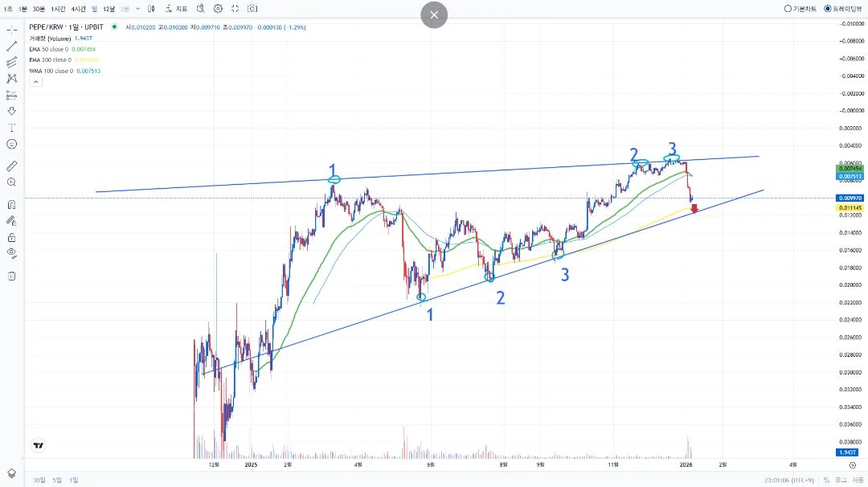
Task: Select the text annotation tool
Action: point(11,127)
